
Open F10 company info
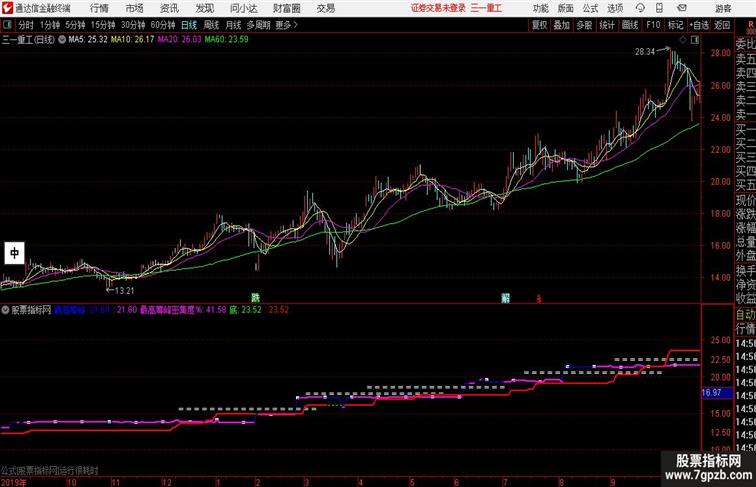click(653, 25)
